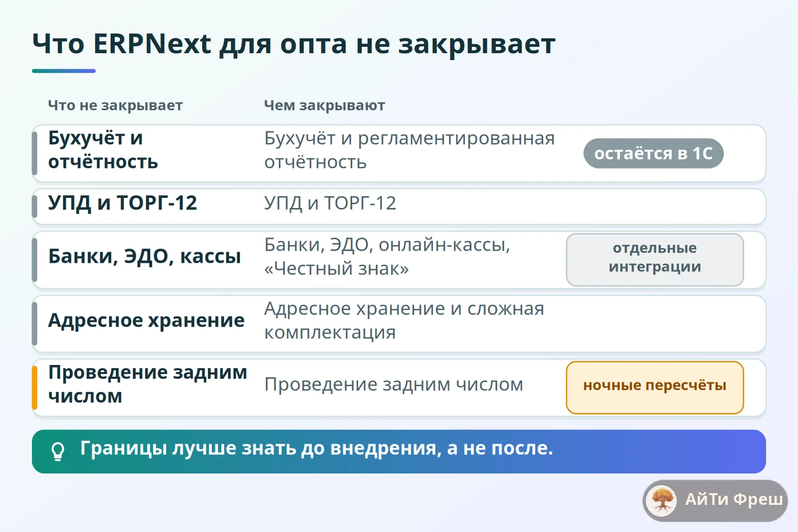The height and width of the screenshot is (532, 798).
Task: Click the «отдельные интеграции» badge
Action: point(655,260)
